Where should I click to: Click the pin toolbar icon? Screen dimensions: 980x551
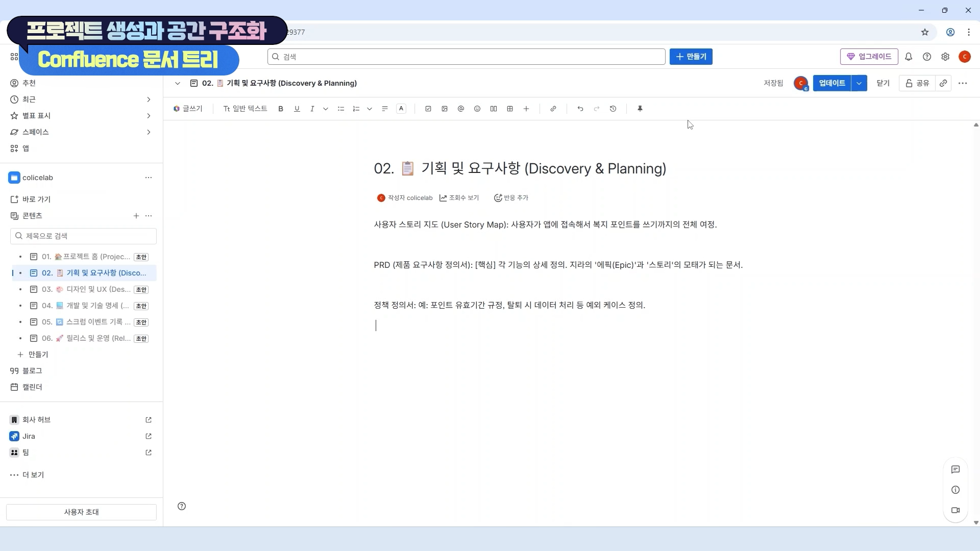tap(640, 109)
